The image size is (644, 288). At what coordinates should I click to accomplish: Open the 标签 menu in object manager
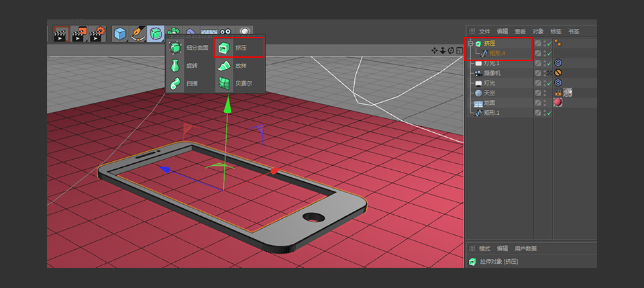pos(555,31)
